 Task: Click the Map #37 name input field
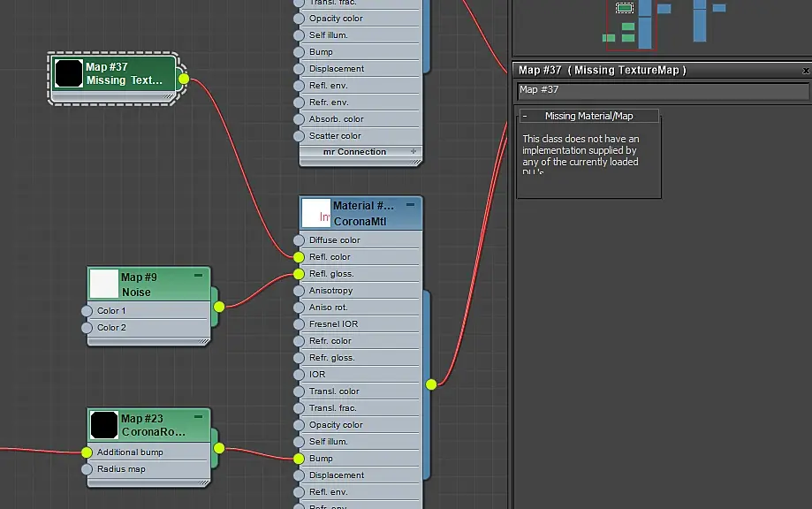(x=663, y=91)
